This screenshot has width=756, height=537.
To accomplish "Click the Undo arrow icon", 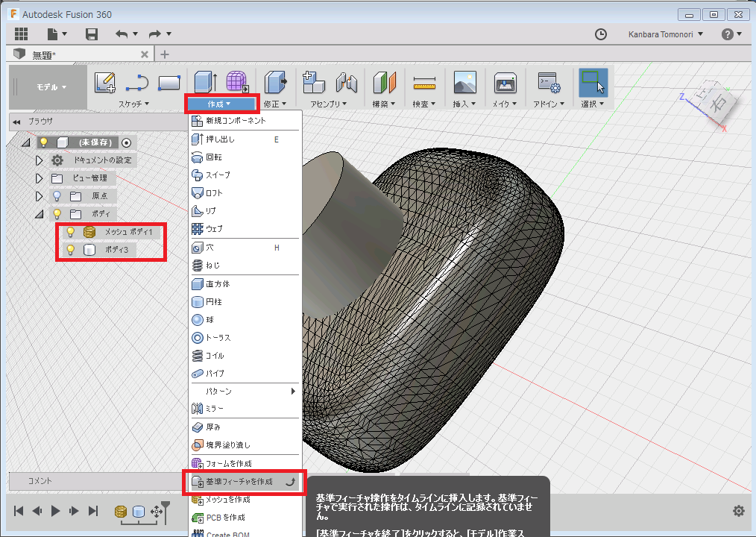I will point(122,34).
